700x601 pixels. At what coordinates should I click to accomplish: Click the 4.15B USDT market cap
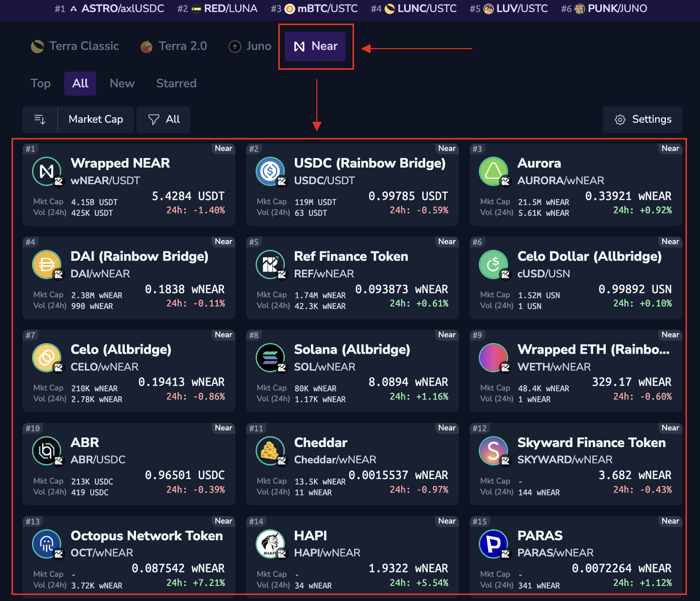click(94, 202)
